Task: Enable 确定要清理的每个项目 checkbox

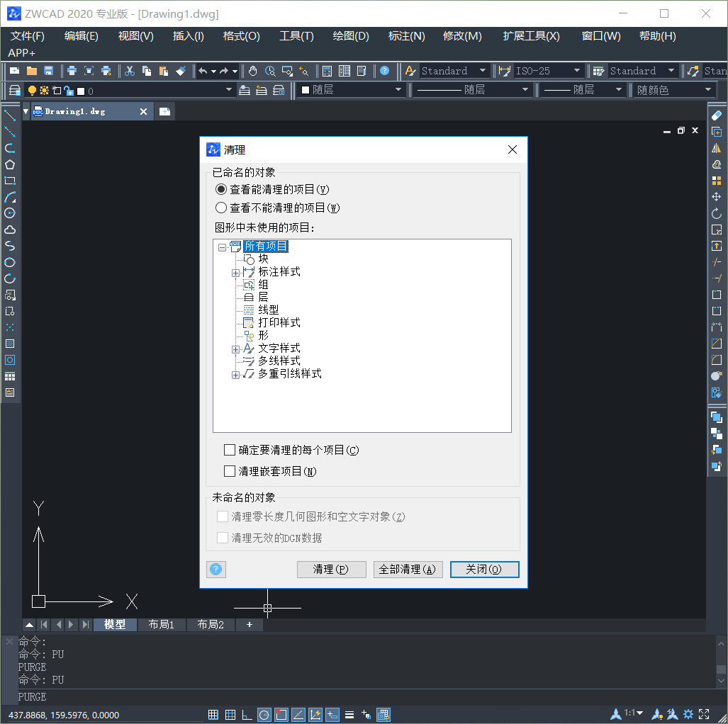Action: coord(230,450)
